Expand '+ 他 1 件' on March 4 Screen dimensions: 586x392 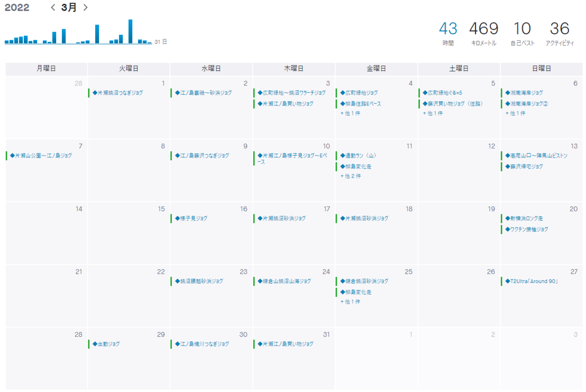pyautogui.click(x=350, y=113)
